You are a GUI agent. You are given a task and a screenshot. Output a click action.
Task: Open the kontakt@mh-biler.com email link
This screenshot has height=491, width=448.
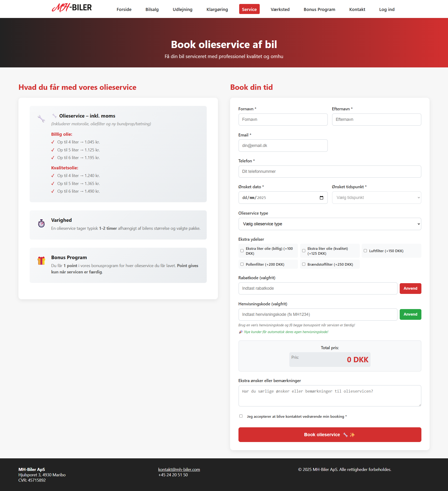pos(179,469)
